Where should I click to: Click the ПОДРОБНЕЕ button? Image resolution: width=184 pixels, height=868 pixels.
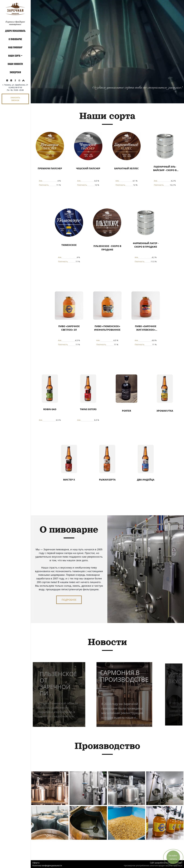(69, 600)
